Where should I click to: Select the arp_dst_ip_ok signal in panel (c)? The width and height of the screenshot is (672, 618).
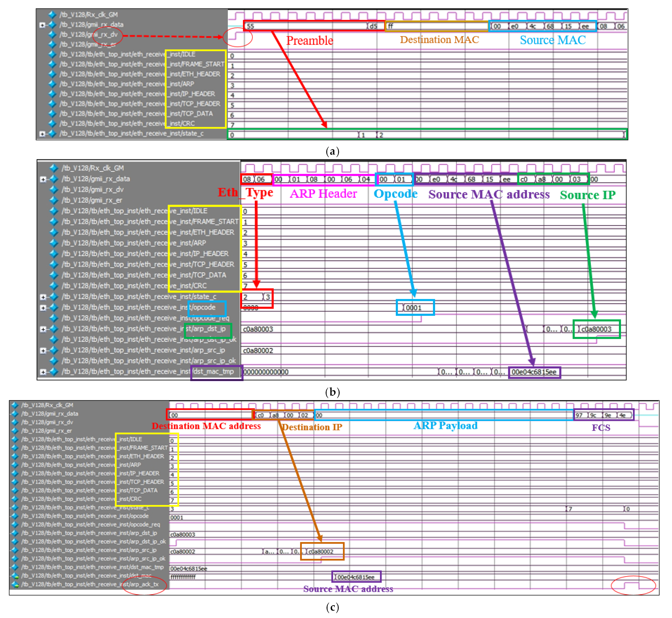[94, 542]
